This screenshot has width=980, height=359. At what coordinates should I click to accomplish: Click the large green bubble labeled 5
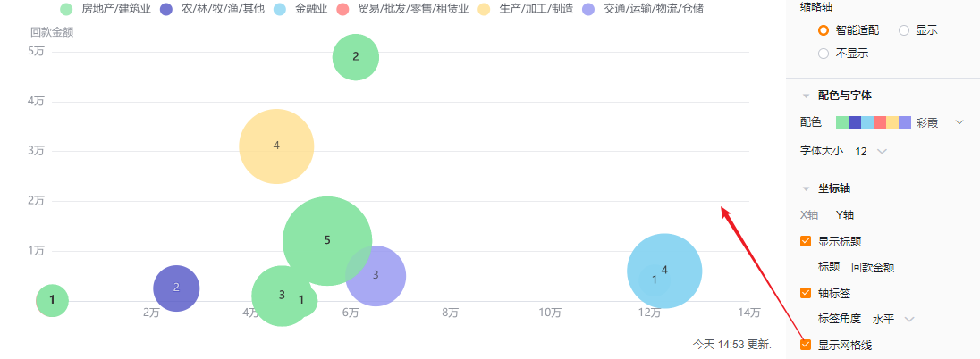coord(327,240)
